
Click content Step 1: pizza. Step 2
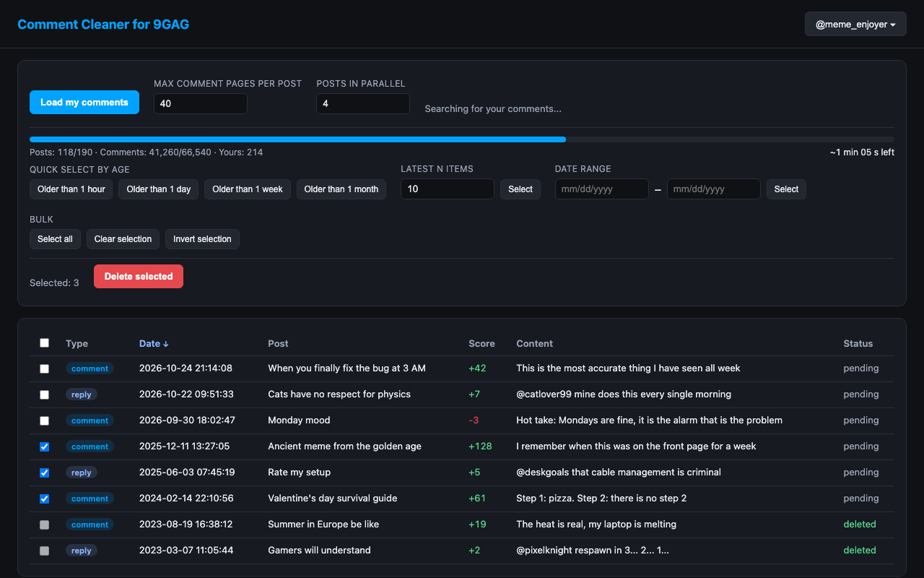coord(601,499)
